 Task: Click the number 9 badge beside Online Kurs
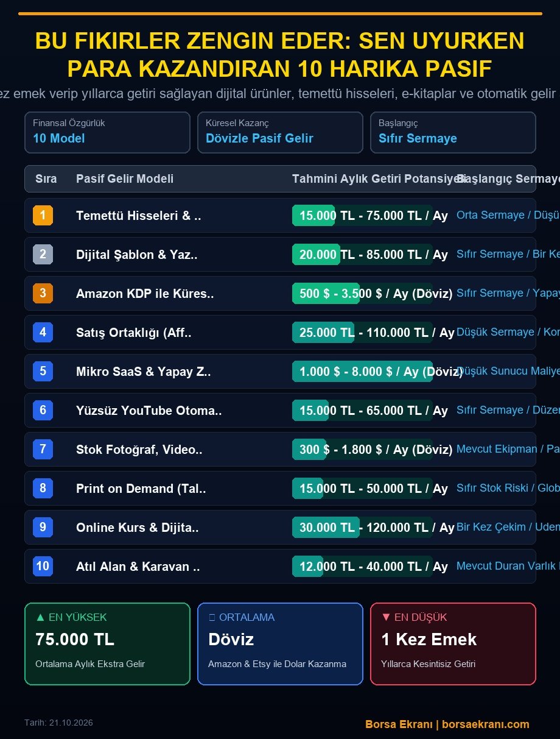pos(43,527)
